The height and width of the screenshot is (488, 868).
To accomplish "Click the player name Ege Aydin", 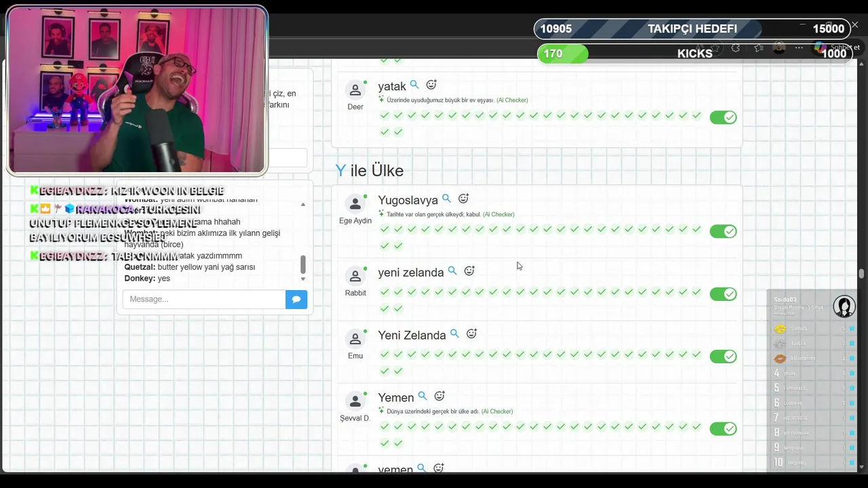I will coord(355,220).
